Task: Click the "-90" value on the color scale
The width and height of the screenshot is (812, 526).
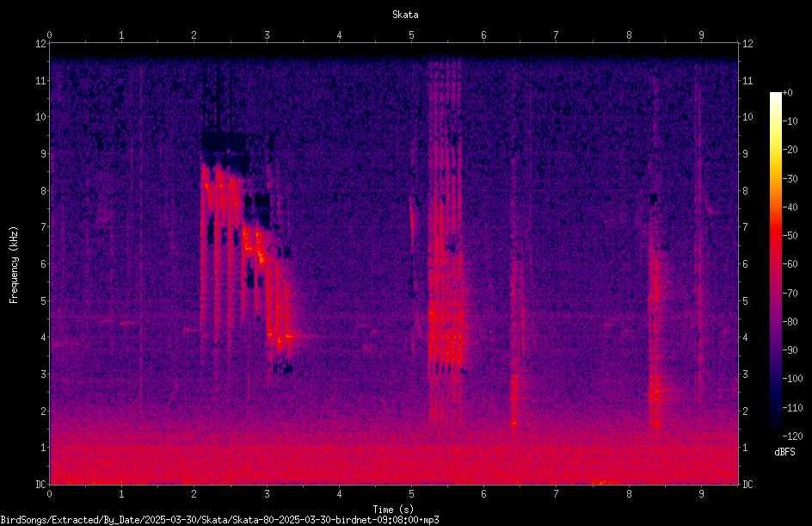Action: point(790,350)
